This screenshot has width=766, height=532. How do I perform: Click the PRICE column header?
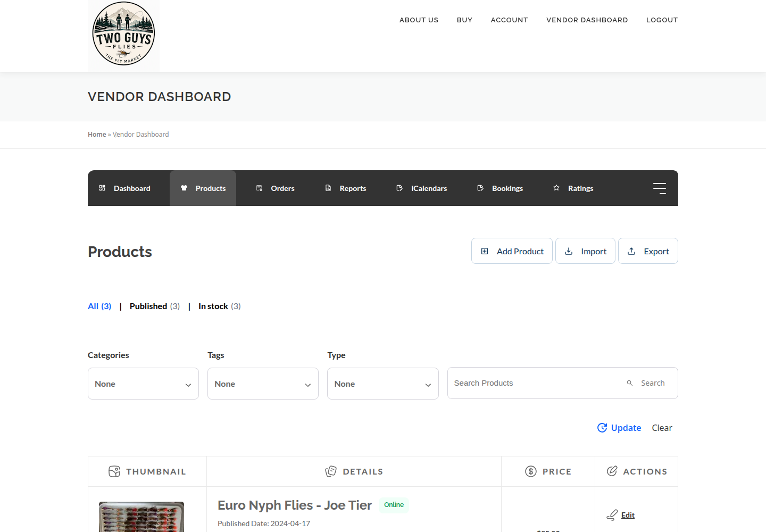[548, 471]
